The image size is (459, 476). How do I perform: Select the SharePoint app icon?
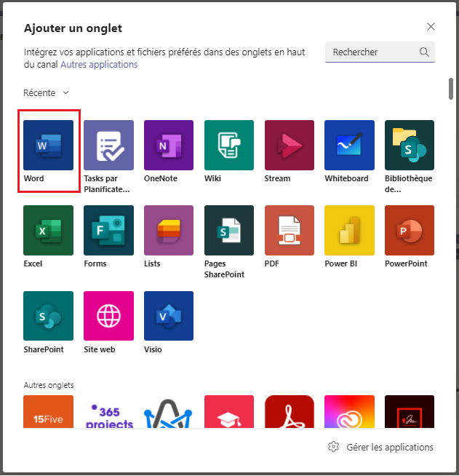tap(48, 316)
